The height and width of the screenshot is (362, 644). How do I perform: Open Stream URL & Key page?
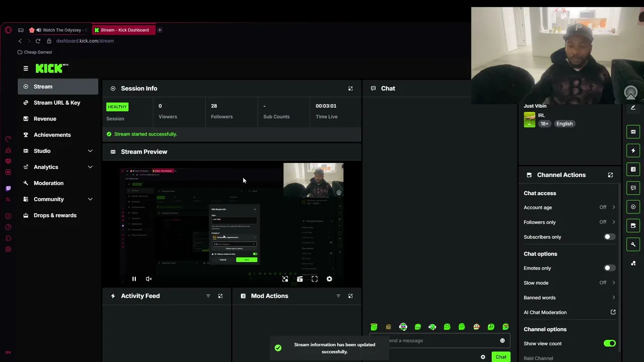coord(58,103)
